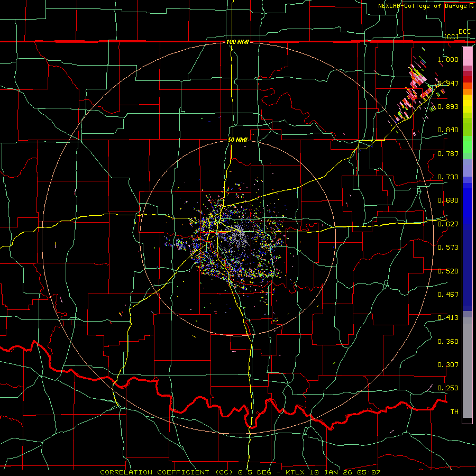Select the 0.467 scale value
Image resolution: width=476 pixels, height=476 pixels.
click(x=448, y=294)
